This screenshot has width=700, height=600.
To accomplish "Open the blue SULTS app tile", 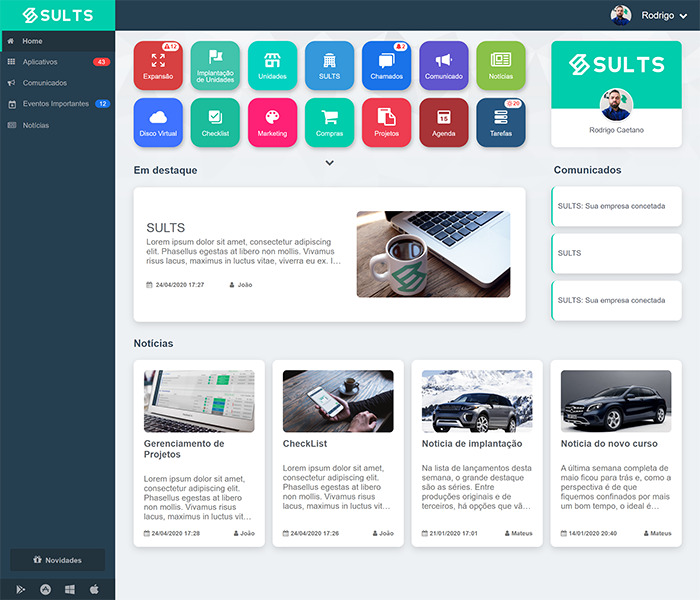I will tap(329, 66).
